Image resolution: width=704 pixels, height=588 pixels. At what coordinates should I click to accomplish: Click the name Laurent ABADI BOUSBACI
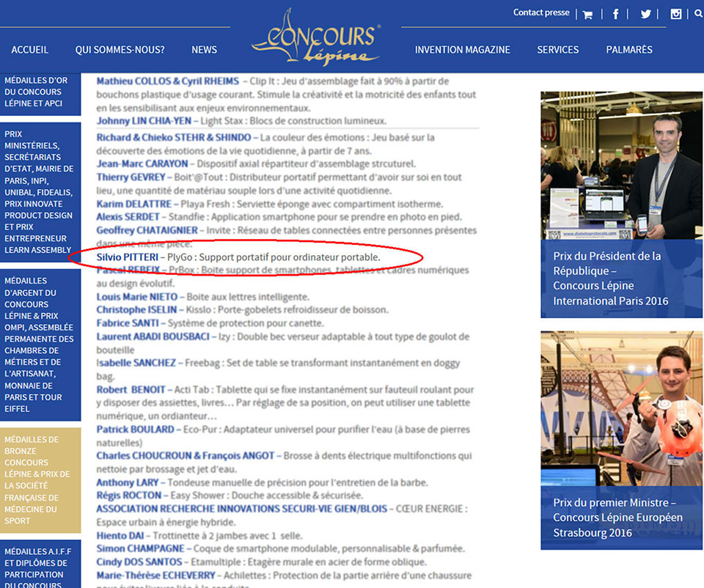pyautogui.click(x=153, y=337)
